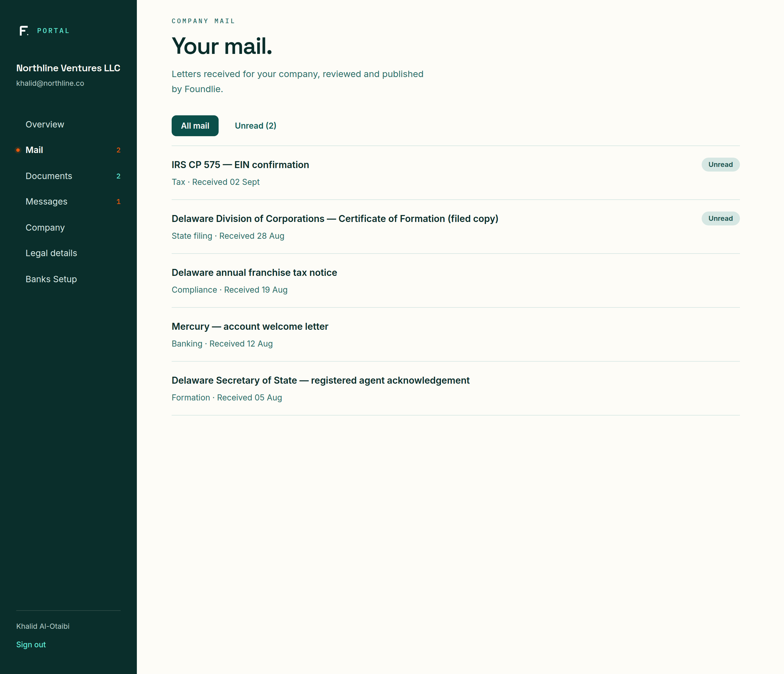
Task: Click the PORTAL label in header
Action: pos(53,31)
